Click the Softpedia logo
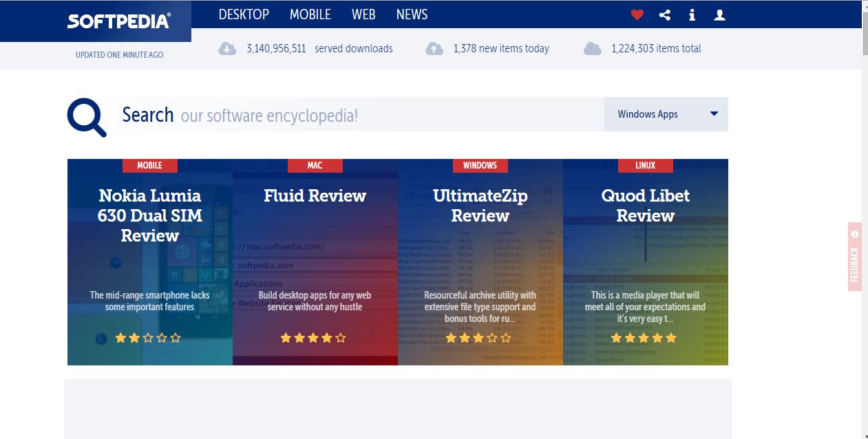 [x=119, y=21]
